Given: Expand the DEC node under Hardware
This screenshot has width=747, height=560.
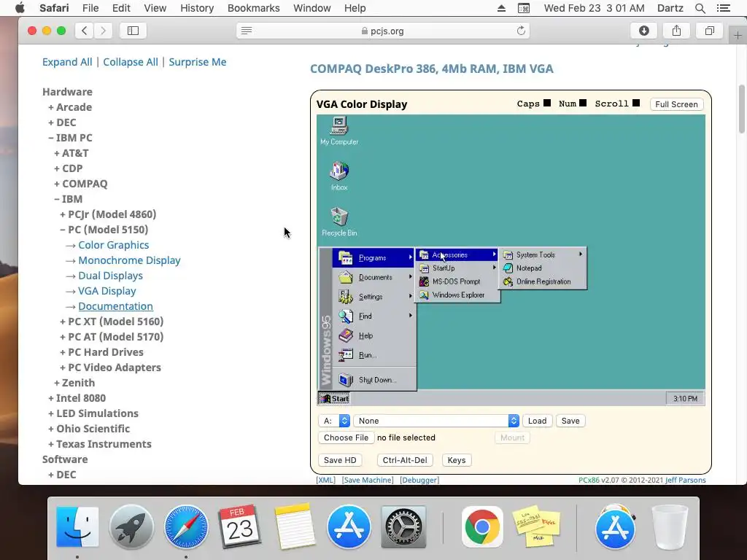Looking at the screenshot, I should 62,122.
